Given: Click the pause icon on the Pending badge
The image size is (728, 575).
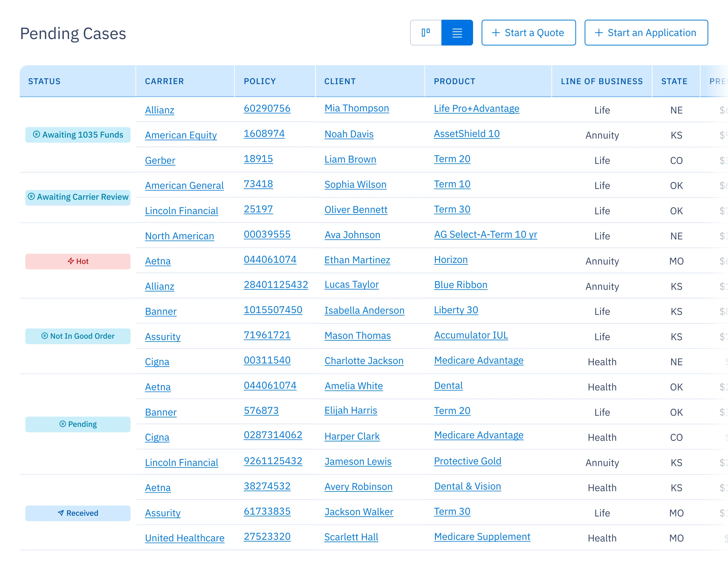Looking at the screenshot, I should tap(62, 424).
